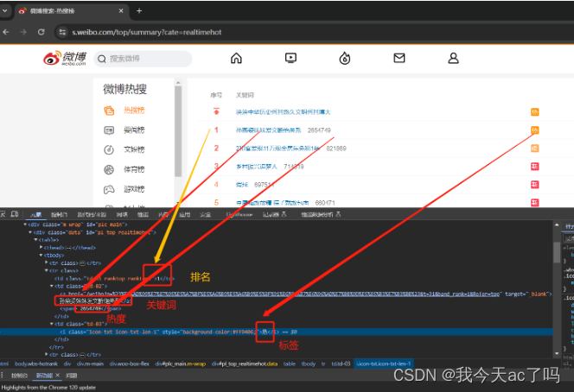The height and width of the screenshot is (392, 574).
Task: Click breadcrumb div.woo-box-flex
Action: [x=129, y=364]
